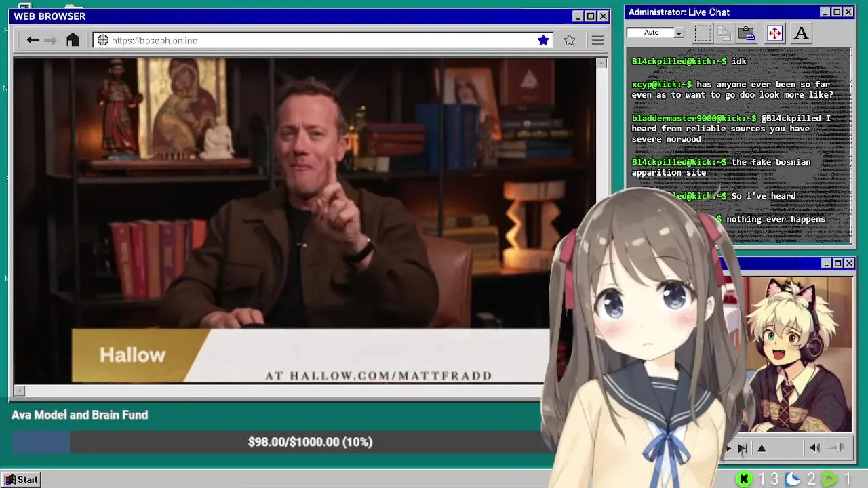Click the Hallow video banner

click(x=310, y=355)
